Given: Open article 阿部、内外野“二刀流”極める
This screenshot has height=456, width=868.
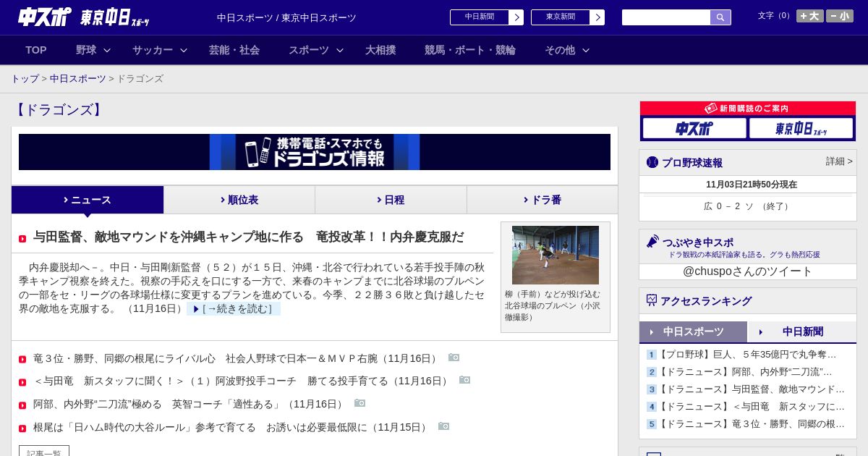Looking at the screenshot, I should 190,404.
